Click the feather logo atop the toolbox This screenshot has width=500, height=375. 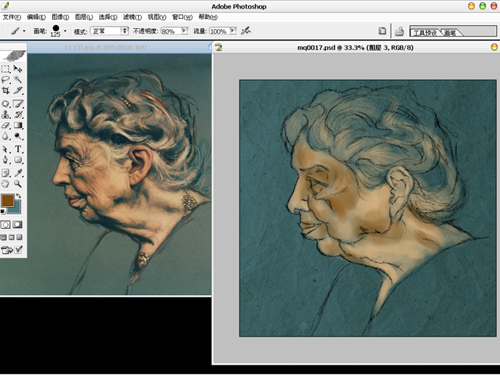13,56
